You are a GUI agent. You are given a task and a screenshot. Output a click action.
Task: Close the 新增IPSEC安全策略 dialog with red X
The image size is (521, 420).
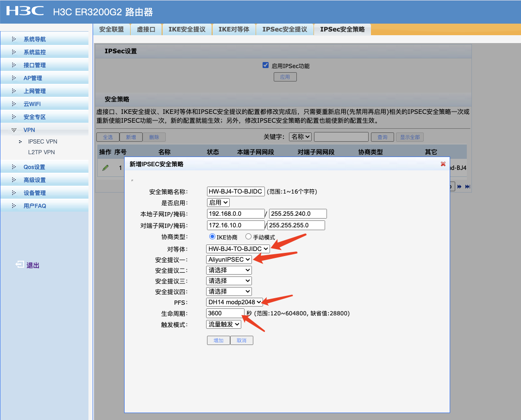click(443, 164)
